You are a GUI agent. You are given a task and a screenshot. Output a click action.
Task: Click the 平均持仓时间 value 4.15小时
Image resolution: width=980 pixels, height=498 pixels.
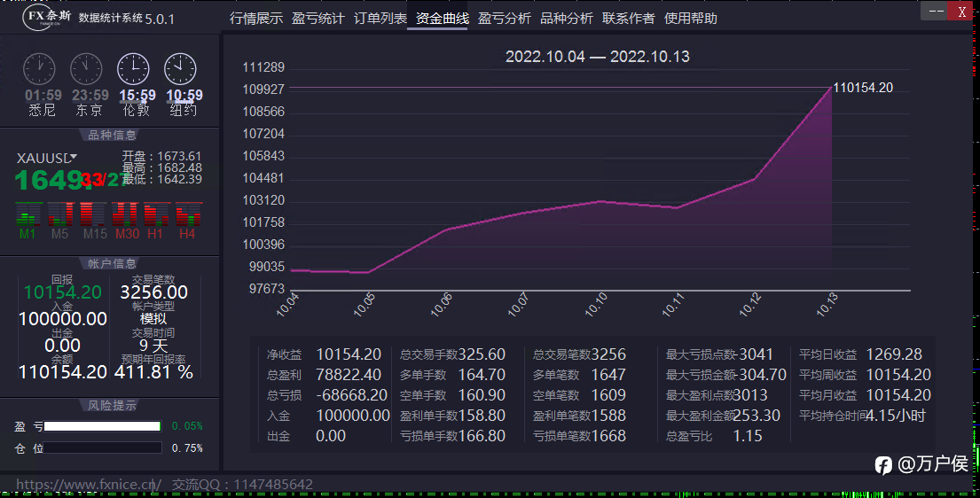click(897, 415)
